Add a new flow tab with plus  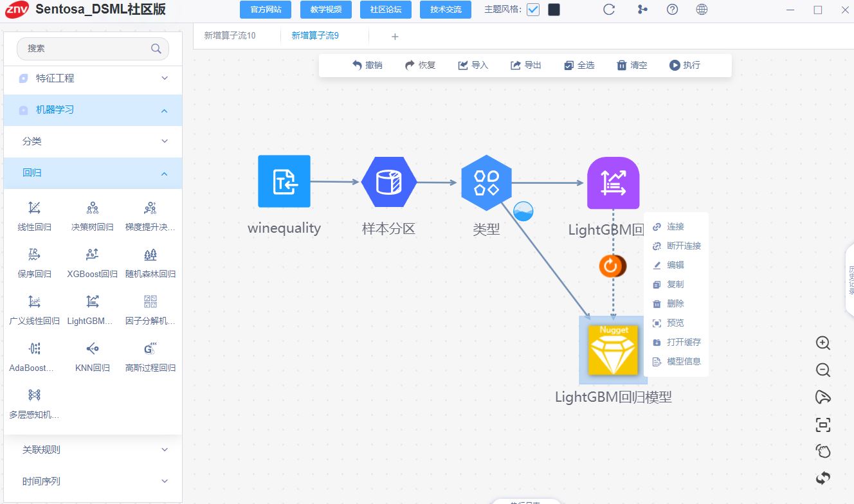395,37
